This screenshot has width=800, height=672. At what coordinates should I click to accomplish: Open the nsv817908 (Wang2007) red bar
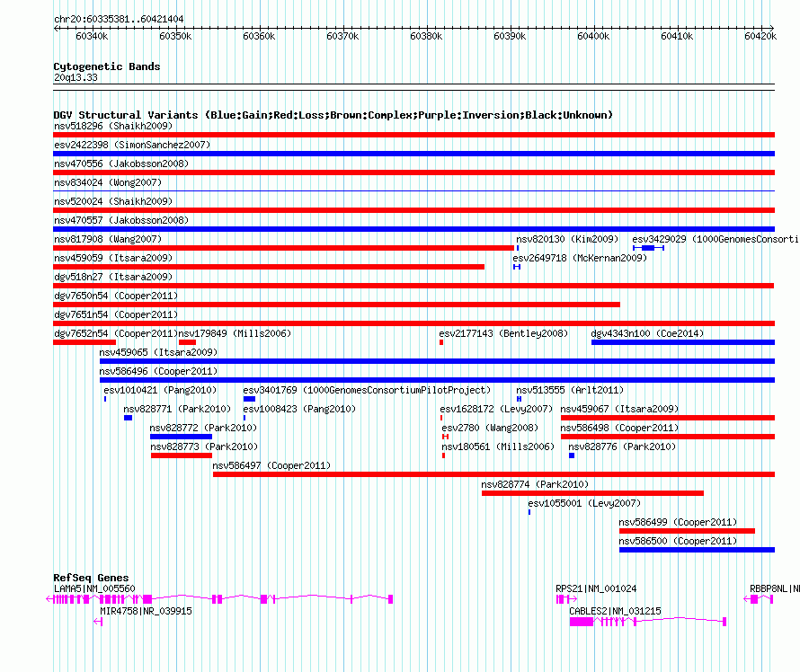coord(284,248)
